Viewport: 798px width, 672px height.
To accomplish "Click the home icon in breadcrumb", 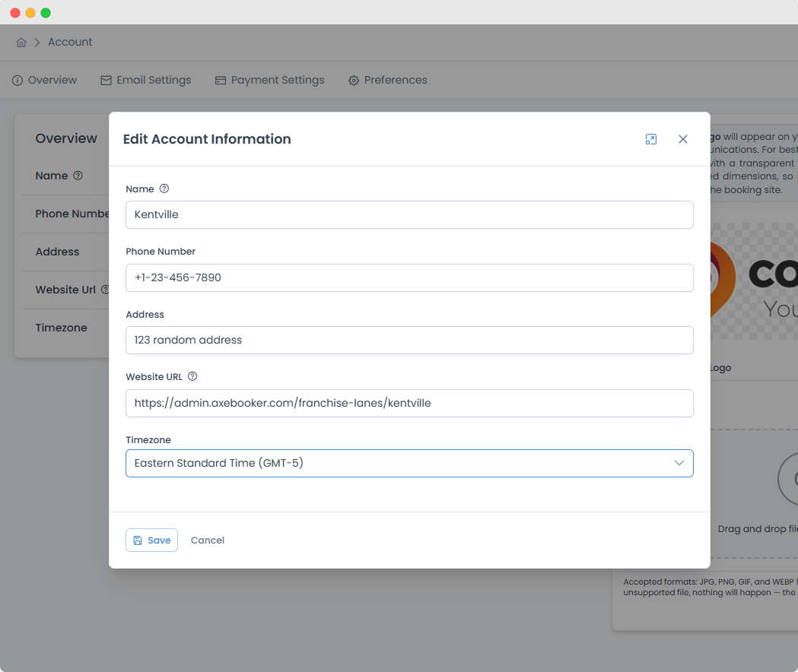I will point(21,43).
